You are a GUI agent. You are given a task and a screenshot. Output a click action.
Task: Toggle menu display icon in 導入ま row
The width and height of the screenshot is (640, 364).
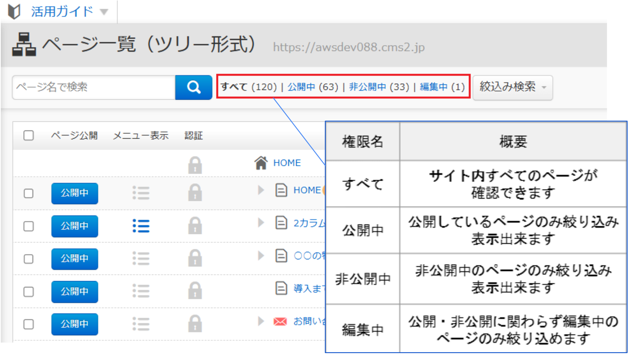(141, 291)
